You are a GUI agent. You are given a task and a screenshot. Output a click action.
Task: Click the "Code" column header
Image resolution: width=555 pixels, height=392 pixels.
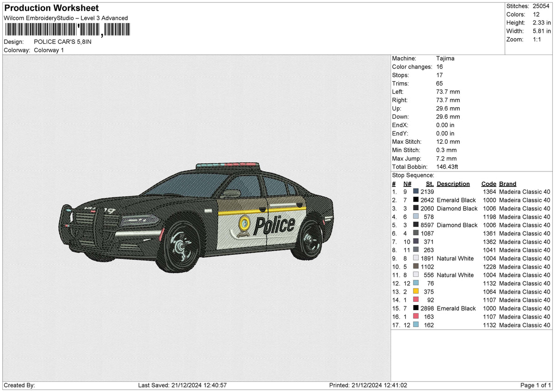tap(489, 184)
